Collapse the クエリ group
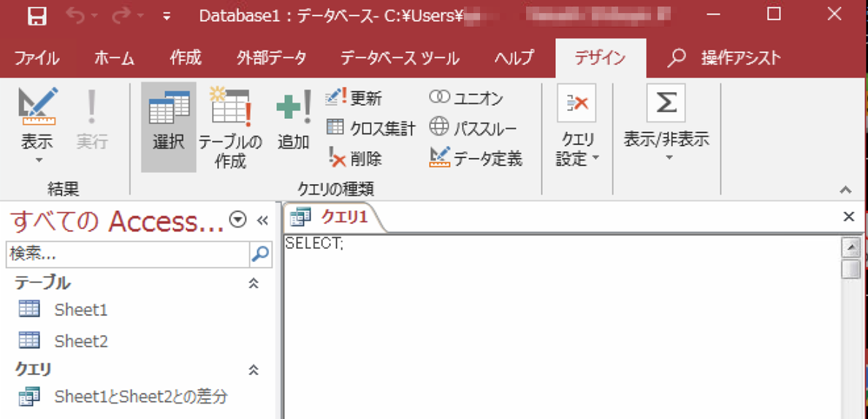 tap(254, 370)
